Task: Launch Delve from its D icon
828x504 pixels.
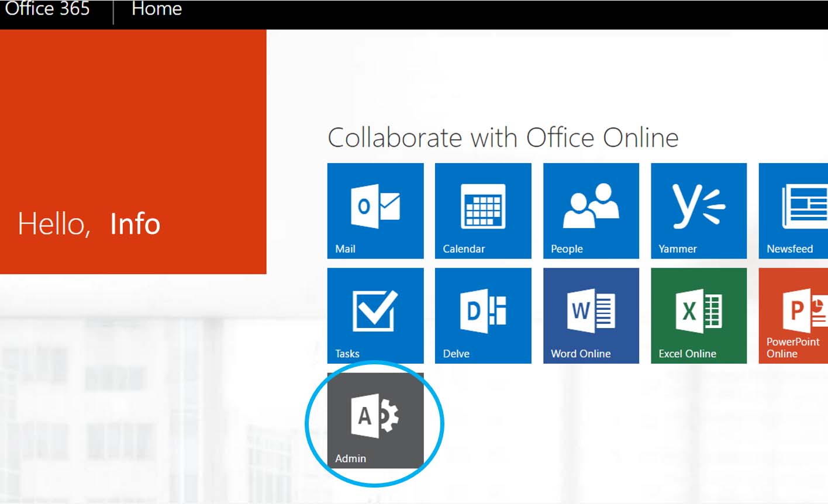Action: [483, 310]
